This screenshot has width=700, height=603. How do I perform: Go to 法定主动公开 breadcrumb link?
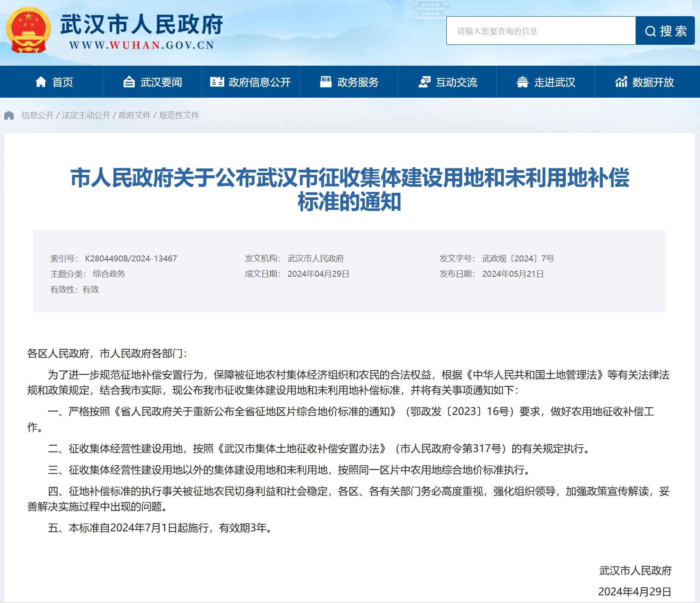point(86,115)
